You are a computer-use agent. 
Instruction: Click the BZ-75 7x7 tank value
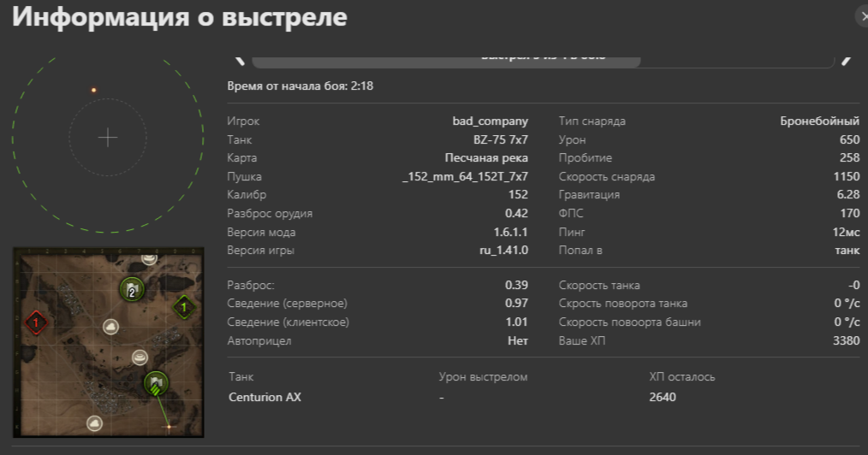(500, 139)
